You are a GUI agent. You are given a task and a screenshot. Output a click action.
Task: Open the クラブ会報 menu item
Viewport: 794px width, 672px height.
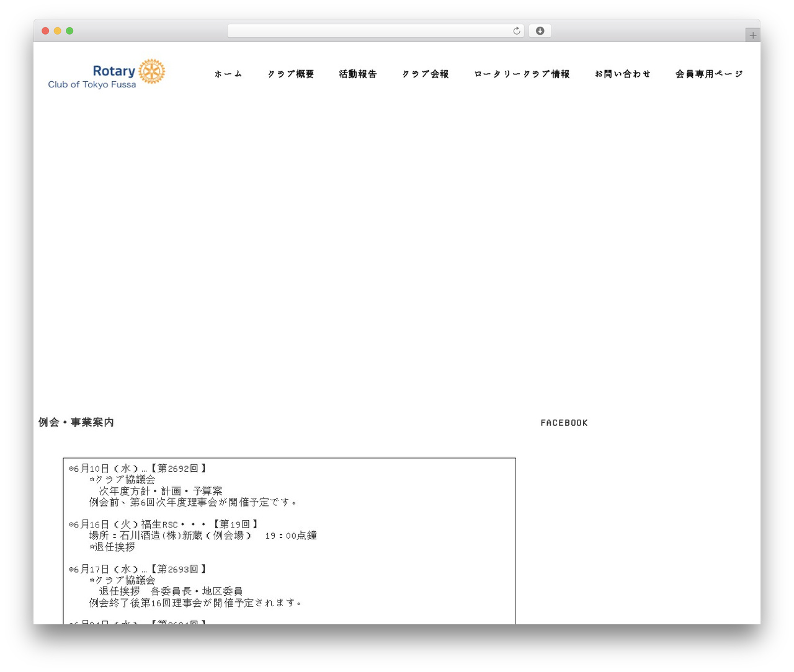pos(426,74)
